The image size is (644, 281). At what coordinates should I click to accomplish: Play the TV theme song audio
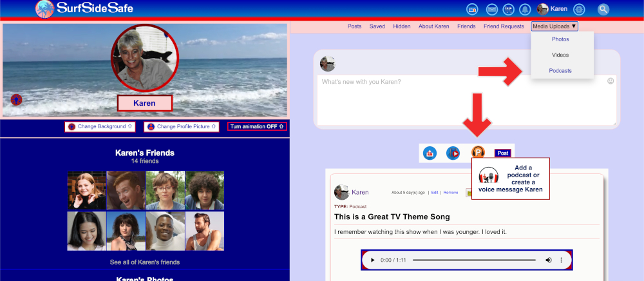[x=372, y=260]
